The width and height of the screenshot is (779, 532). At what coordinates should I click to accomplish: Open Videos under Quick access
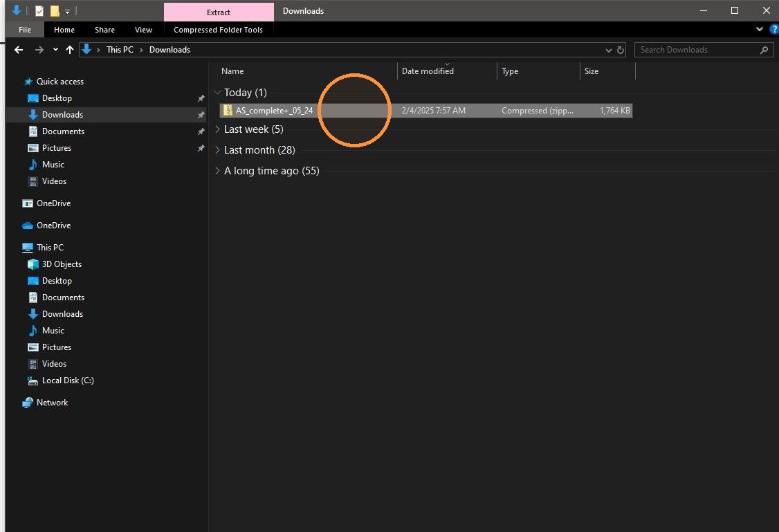pyautogui.click(x=54, y=181)
